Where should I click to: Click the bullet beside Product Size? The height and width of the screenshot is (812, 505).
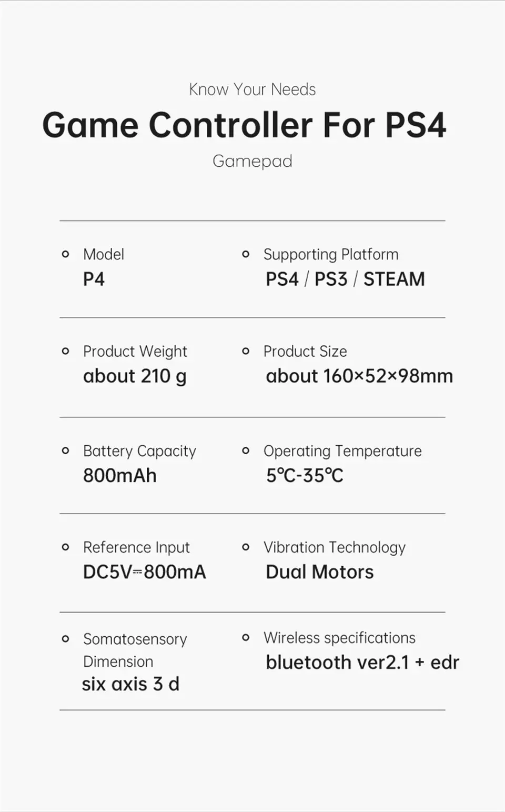pyautogui.click(x=246, y=351)
